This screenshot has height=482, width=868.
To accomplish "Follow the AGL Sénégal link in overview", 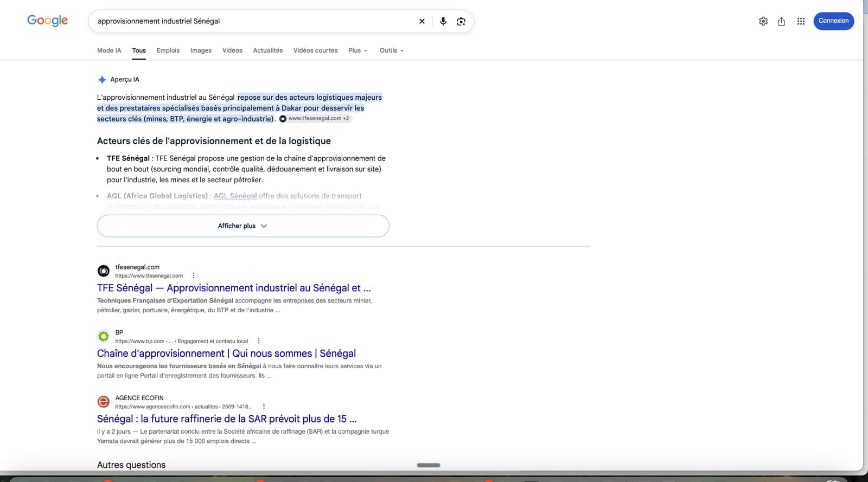I will click(235, 196).
